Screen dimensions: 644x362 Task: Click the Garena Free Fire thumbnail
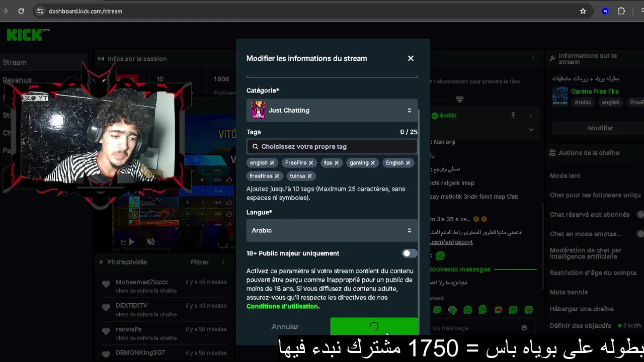(x=560, y=96)
